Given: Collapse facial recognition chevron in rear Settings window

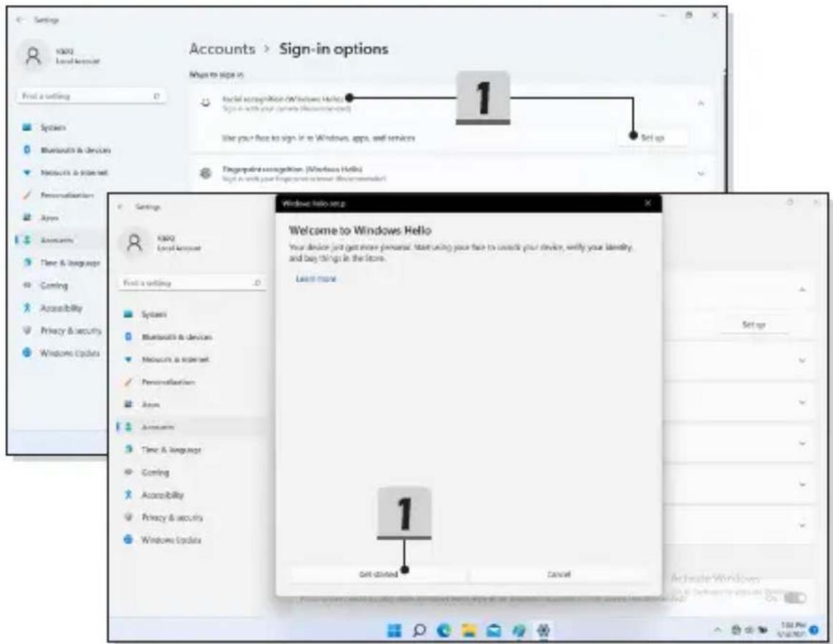Looking at the screenshot, I should pyautogui.click(x=700, y=103).
